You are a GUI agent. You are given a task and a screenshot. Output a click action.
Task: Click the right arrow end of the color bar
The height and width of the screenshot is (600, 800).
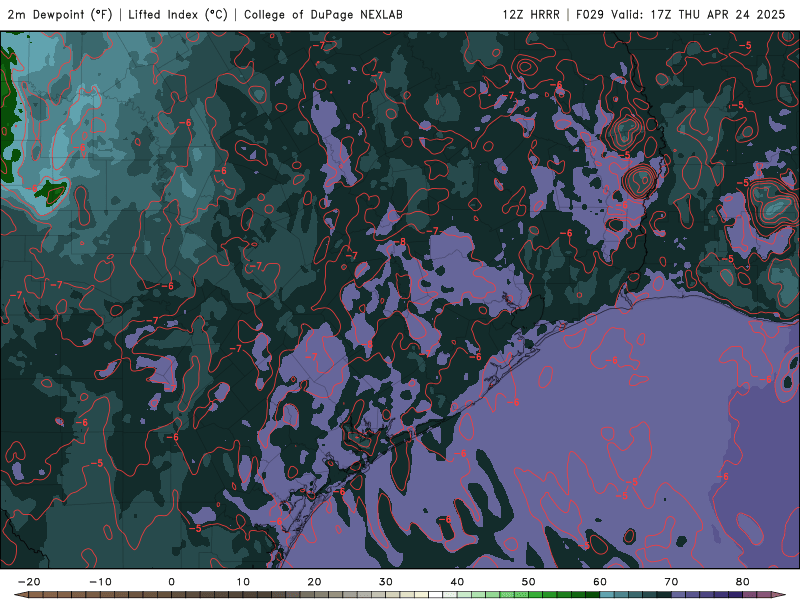tap(779, 595)
